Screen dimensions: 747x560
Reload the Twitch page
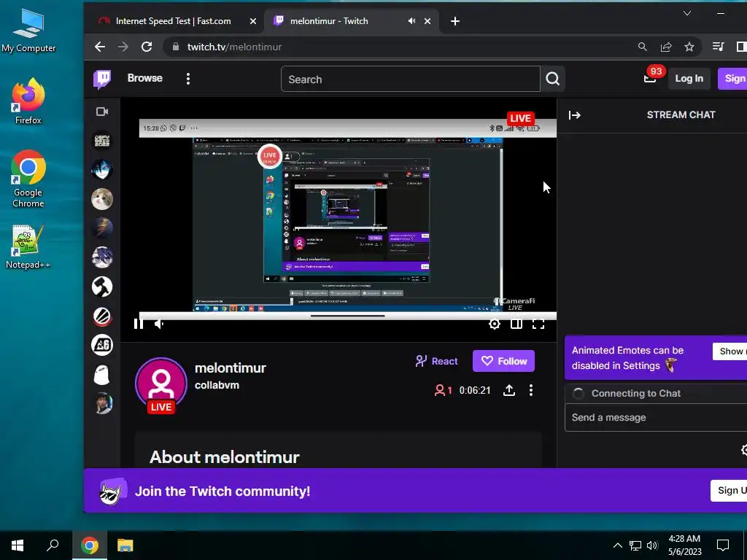tap(147, 47)
